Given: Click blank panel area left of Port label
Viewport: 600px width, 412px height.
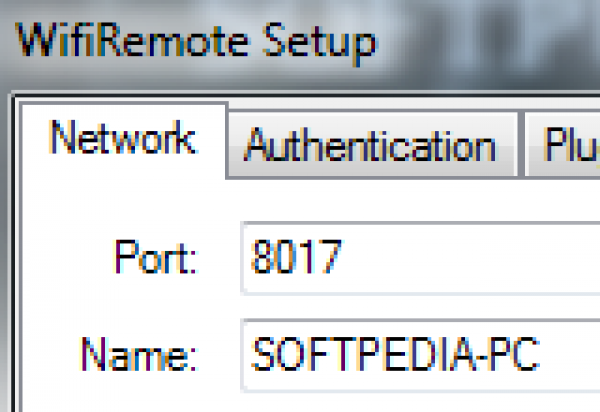Looking at the screenshot, I should tap(60, 259).
